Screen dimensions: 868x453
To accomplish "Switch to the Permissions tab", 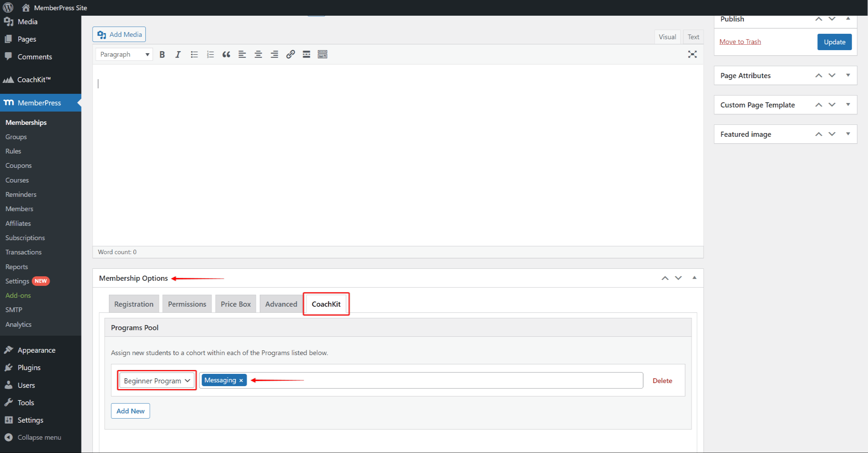I will tap(187, 304).
